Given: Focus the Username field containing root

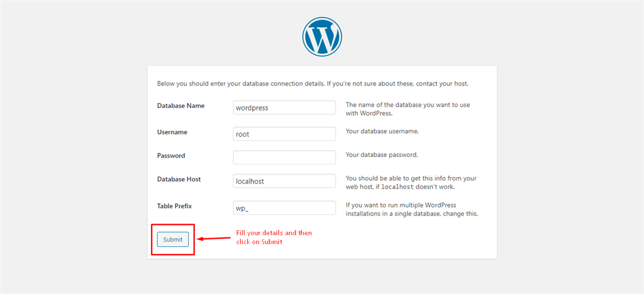Looking at the screenshot, I should [x=284, y=134].
